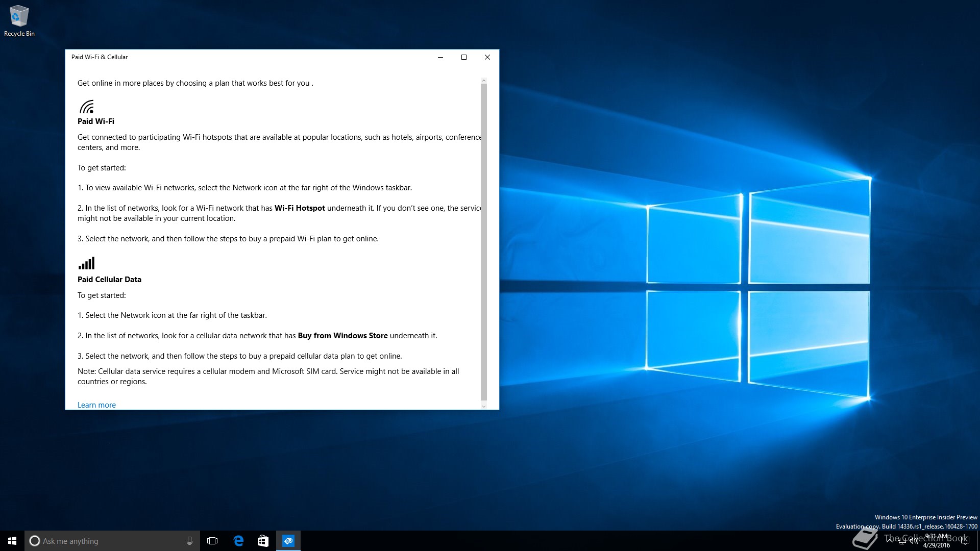The width and height of the screenshot is (980, 551).
Task: Open the clock showing 4/29/2016
Action: (x=937, y=541)
